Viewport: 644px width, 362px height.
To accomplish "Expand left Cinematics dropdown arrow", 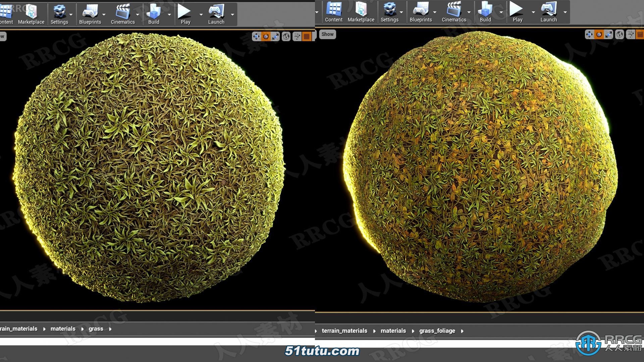I will [x=138, y=15].
